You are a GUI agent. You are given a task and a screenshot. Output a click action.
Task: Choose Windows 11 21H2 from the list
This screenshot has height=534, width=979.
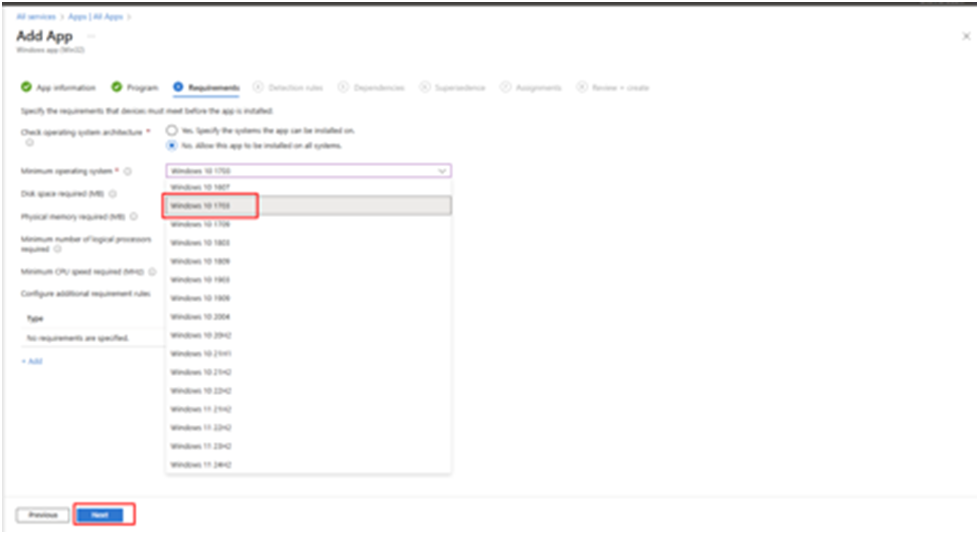pyautogui.click(x=308, y=409)
